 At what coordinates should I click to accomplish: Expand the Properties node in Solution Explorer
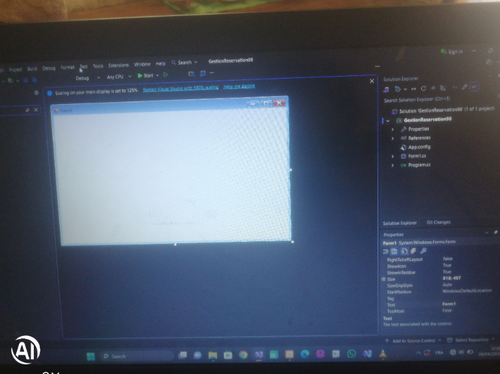pos(393,129)
